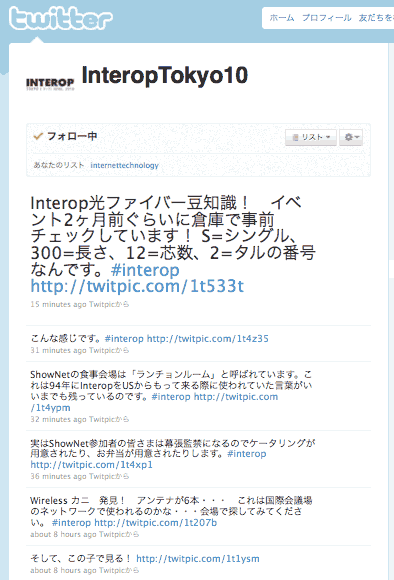Image resolution: width=394 pixels, height=580 pixels.
Task: Open the 36 minutes ago timestamp
Action: (x=58, y=476)
